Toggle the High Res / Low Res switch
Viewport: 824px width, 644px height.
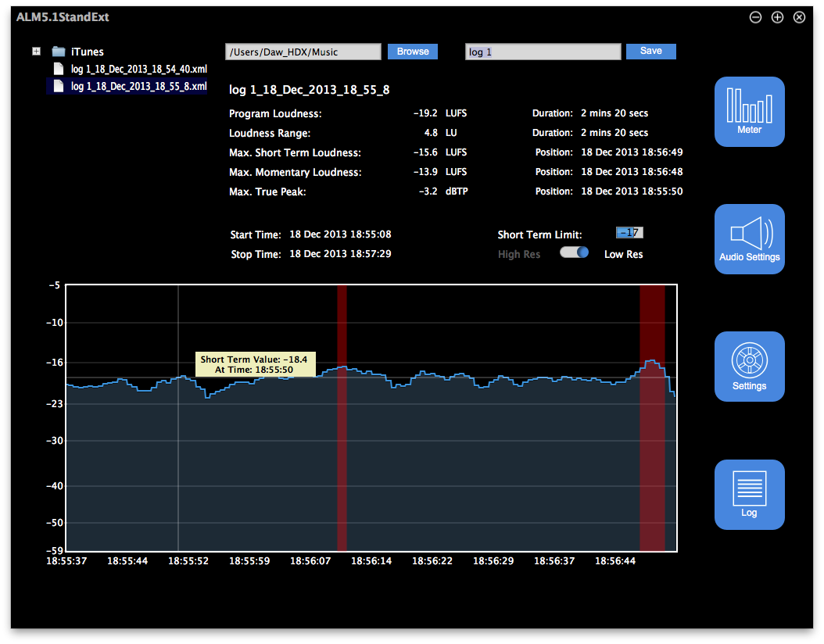pyautogui.click(x=574, y=252)
